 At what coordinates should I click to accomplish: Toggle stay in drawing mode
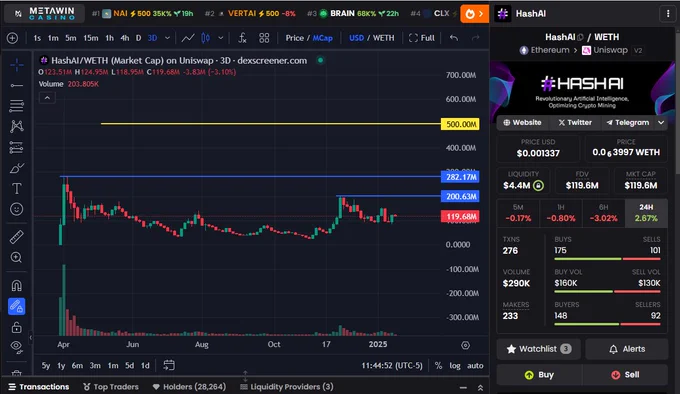tap(16, 306)
